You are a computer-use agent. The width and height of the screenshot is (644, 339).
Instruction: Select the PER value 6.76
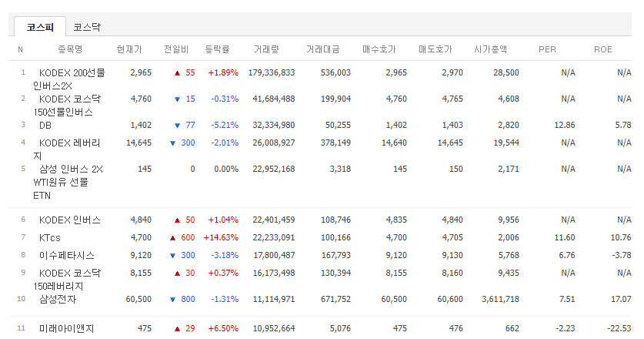click(567, 255)
